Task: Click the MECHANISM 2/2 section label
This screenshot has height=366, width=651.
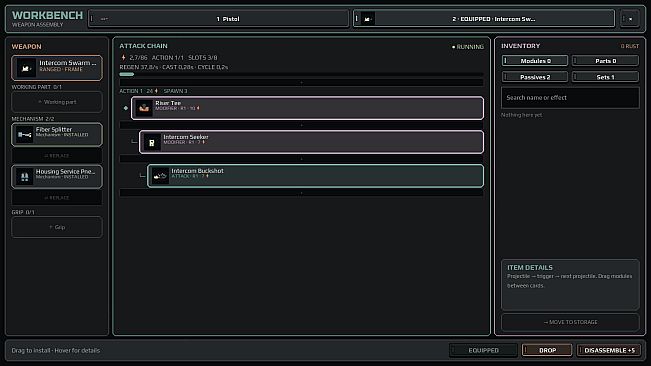Action: point(33,119)
